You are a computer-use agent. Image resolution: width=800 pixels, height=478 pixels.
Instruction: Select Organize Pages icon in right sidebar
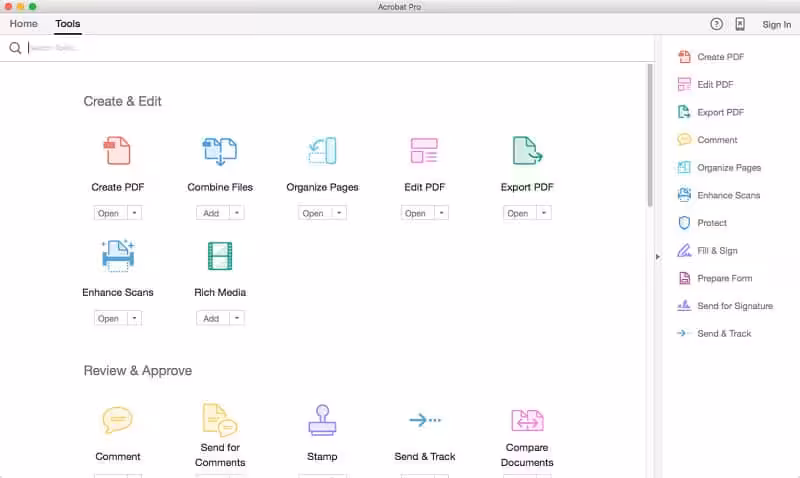pos(684,167)
